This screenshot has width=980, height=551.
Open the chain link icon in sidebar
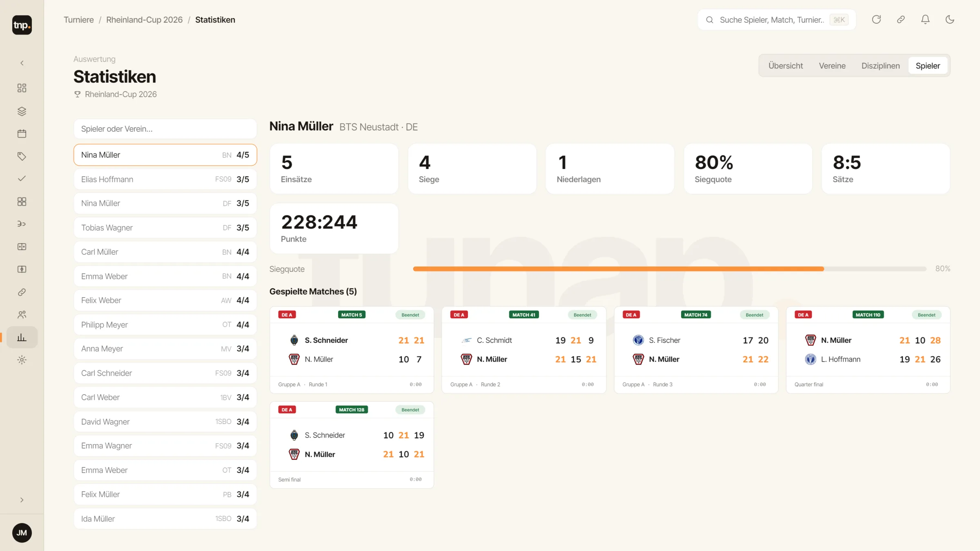[x=22, y=292]
